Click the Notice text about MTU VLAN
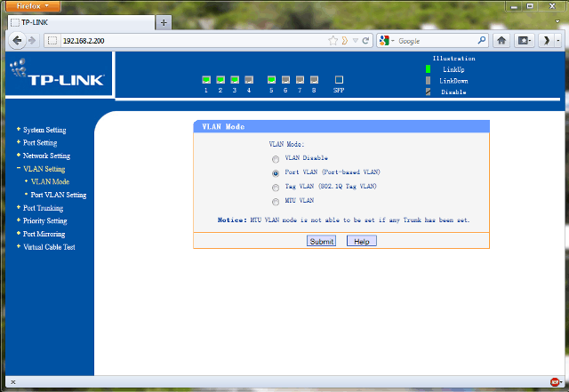Viewport: 569px width, 392px height. (343, 220)
